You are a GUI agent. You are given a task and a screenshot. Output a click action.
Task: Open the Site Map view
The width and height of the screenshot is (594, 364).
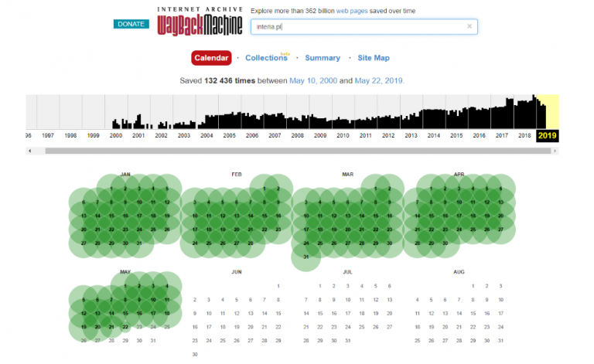pos(373,58)
